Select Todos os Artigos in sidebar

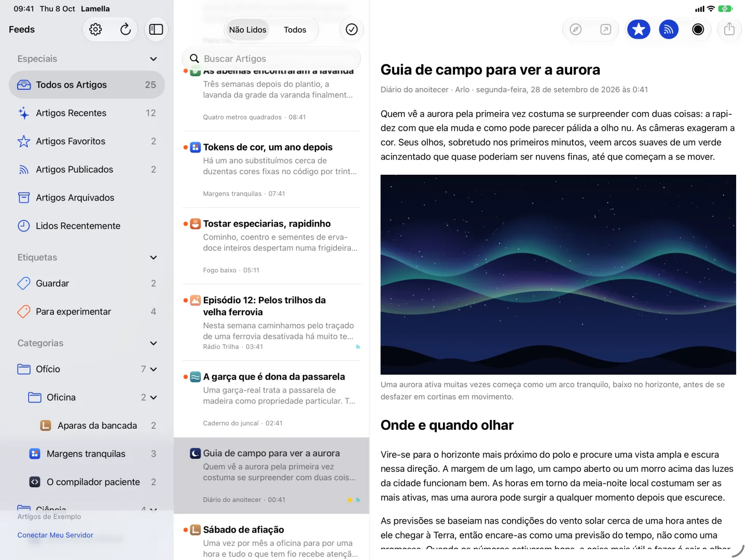pos(87,85)
